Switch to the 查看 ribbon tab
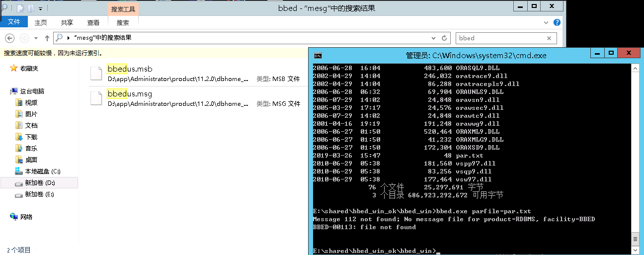Image resolution: width=644 pixels, height=255 pixels. coord(93,22)
